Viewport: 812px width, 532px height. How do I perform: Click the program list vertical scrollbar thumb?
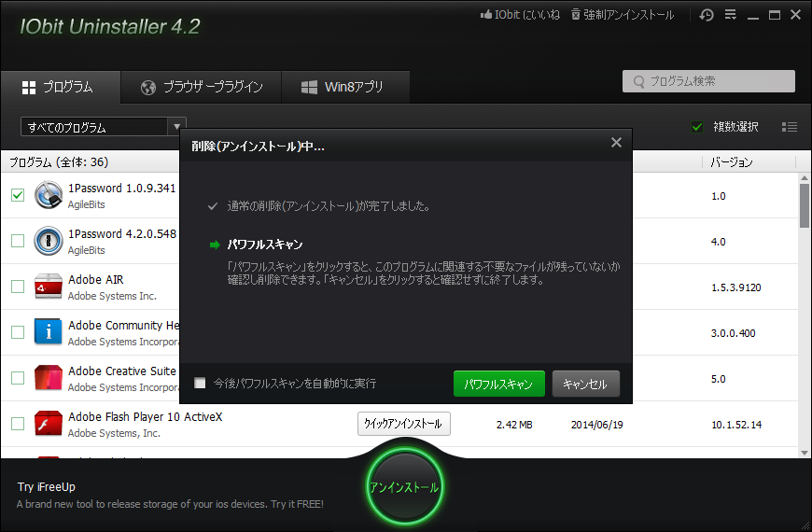[805, 205]
